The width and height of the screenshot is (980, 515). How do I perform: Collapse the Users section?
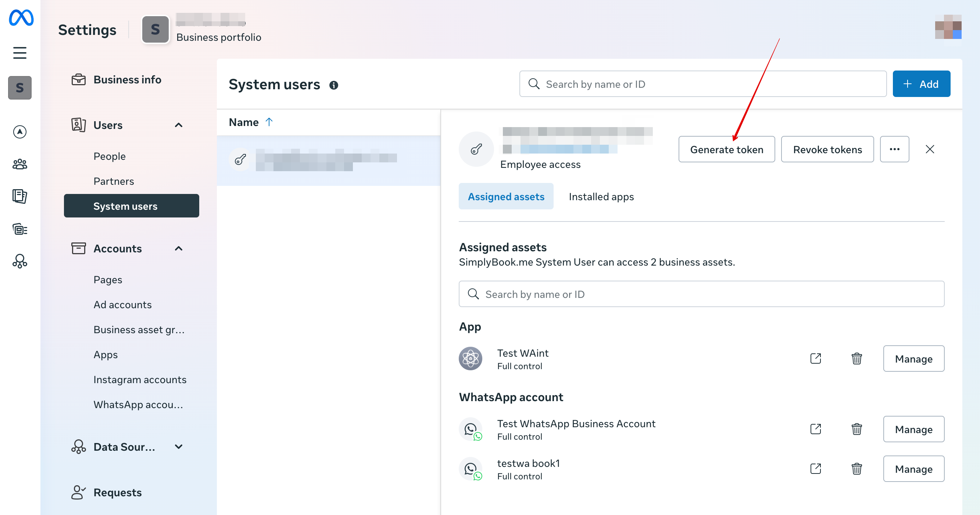[178, 125]
